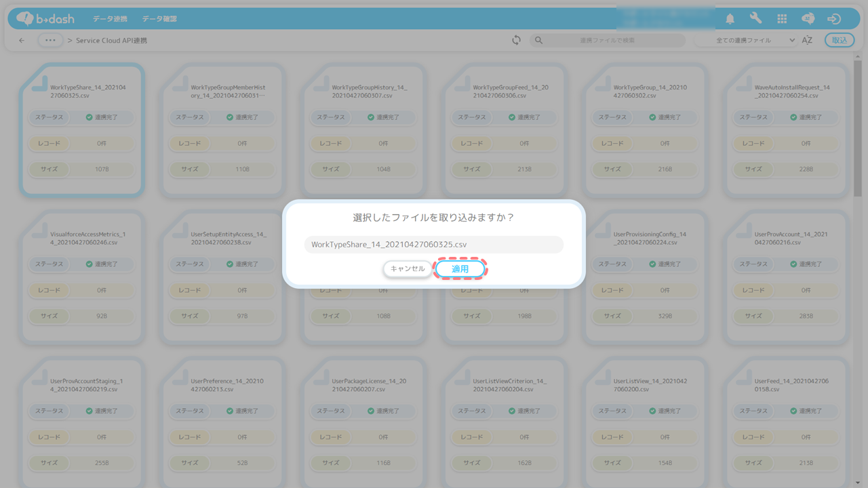Go back with the left arrow
This screenshot has height=488, width=868.
coord(22,41)
